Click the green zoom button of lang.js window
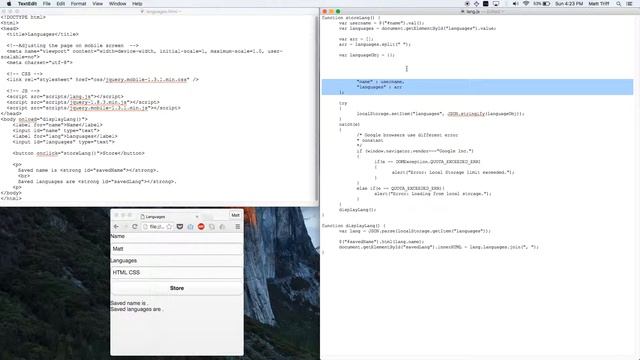Screen dimensions: 640x360 [338, 11]
